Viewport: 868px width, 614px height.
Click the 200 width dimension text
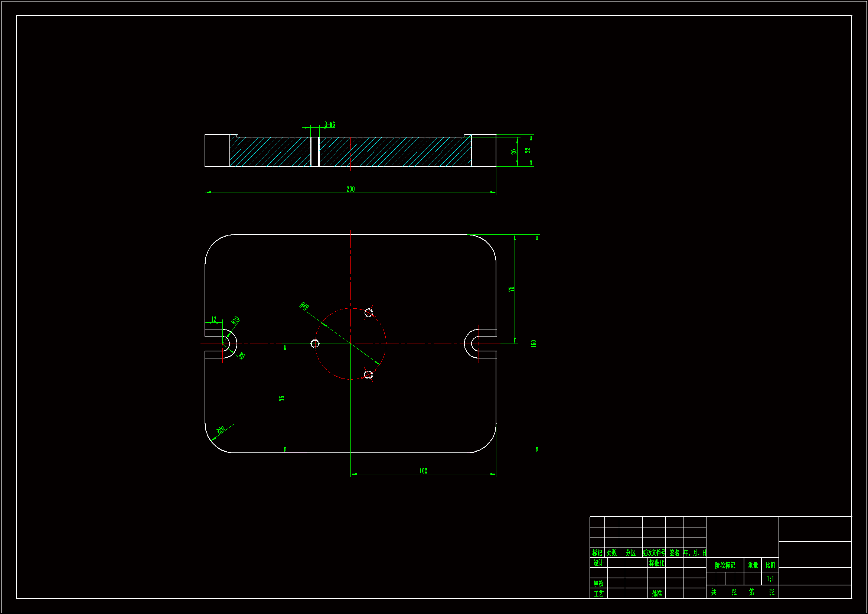pos(350,189)
